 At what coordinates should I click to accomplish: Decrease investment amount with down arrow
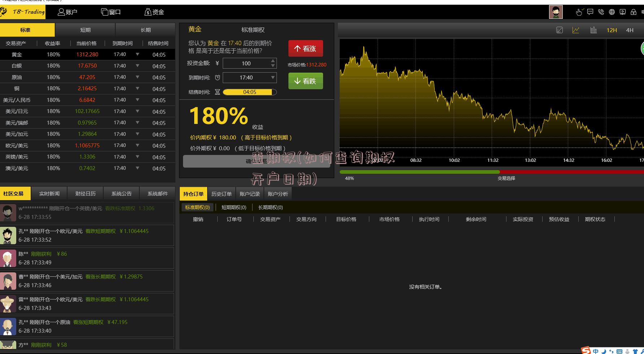pyautogui.click(x=273, y=66)
